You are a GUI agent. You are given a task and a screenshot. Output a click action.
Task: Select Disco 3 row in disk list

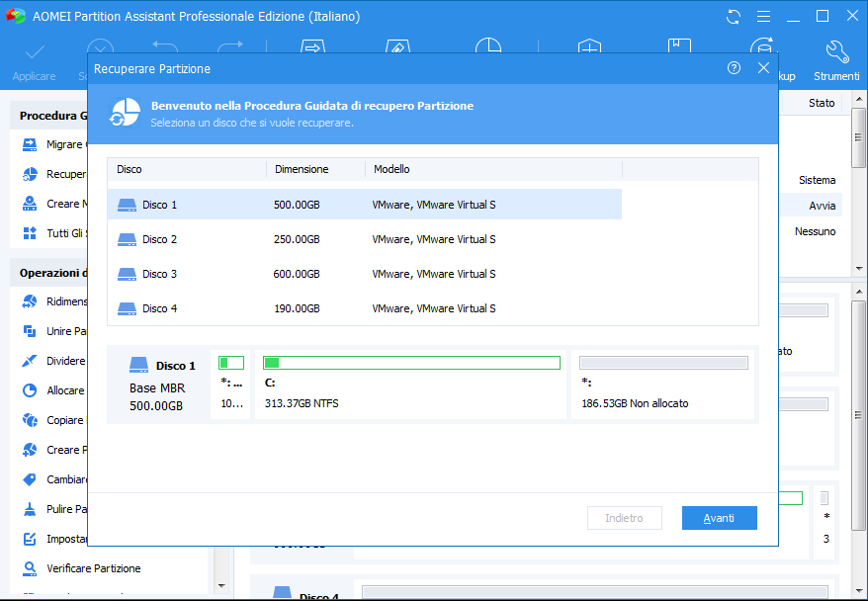(364, 274)
